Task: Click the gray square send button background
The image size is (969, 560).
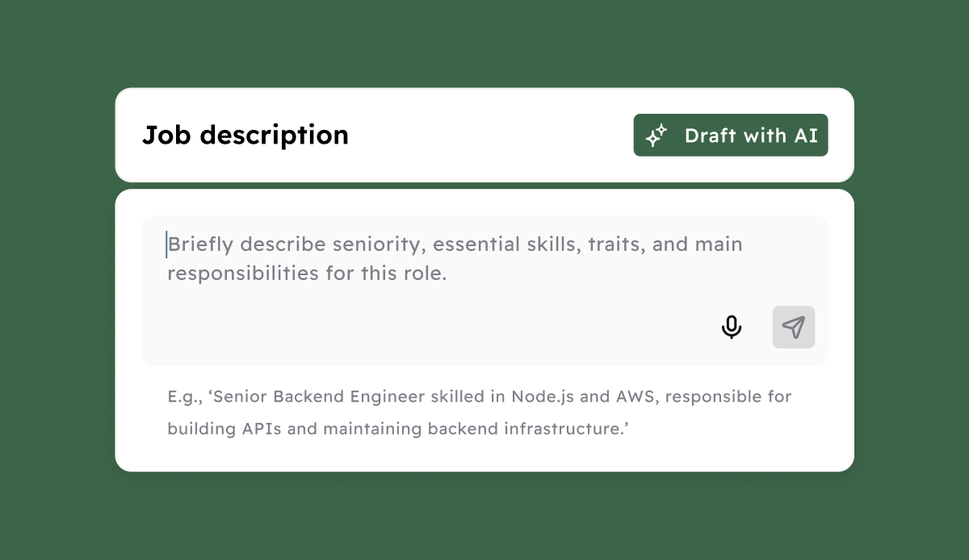Action: [x=794, y=327]
